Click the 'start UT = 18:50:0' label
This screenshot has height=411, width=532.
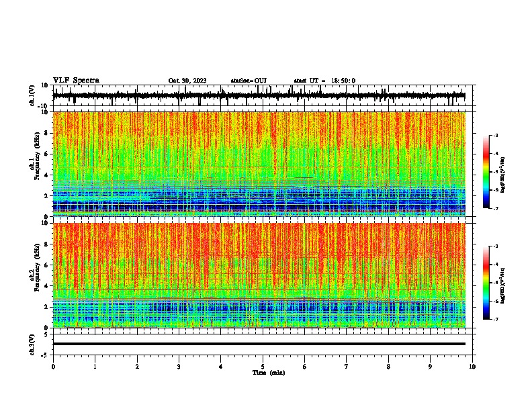coord(324,81)
